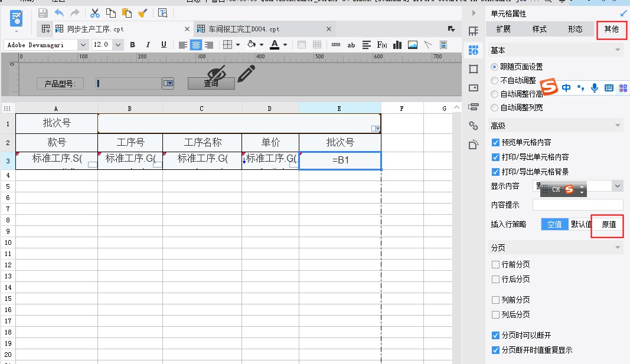
Task: Click the format painter brush icon
Action: click(142, 12)
